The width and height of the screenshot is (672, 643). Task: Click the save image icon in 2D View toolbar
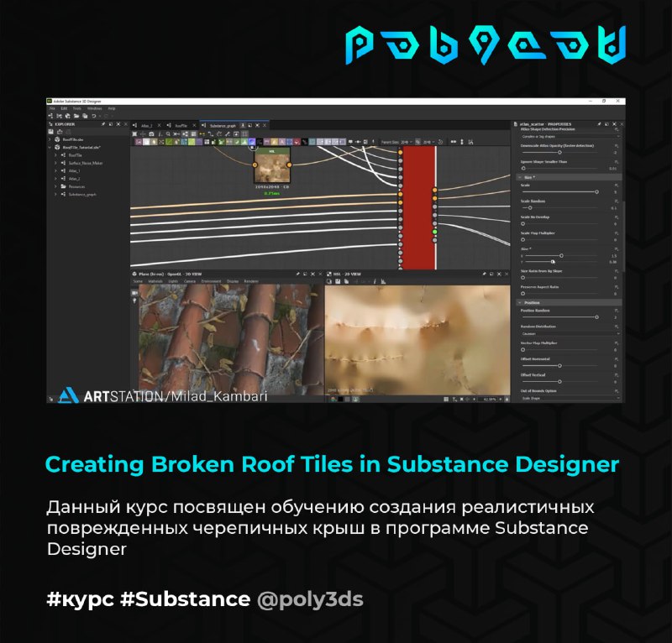[x=338, y=281]
